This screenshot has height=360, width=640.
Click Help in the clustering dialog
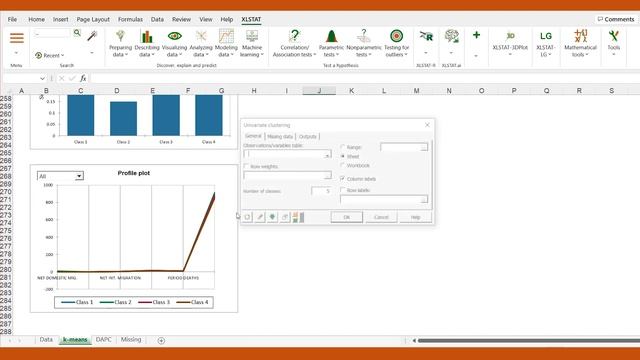[416, 217]
